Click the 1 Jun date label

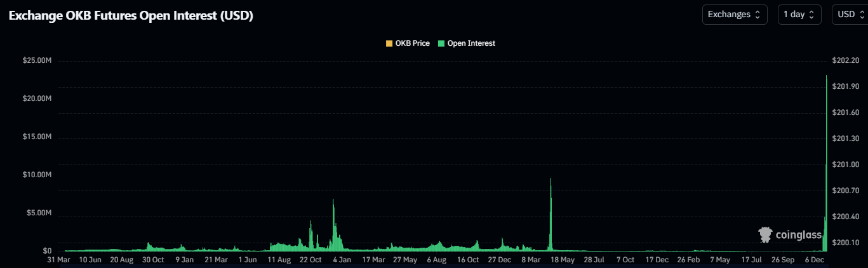click(x=248, y=260)
